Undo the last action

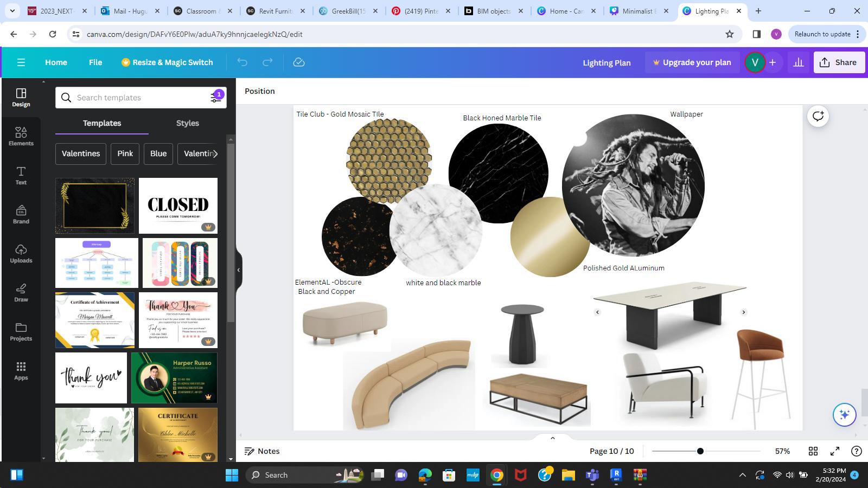click(242, 62)
